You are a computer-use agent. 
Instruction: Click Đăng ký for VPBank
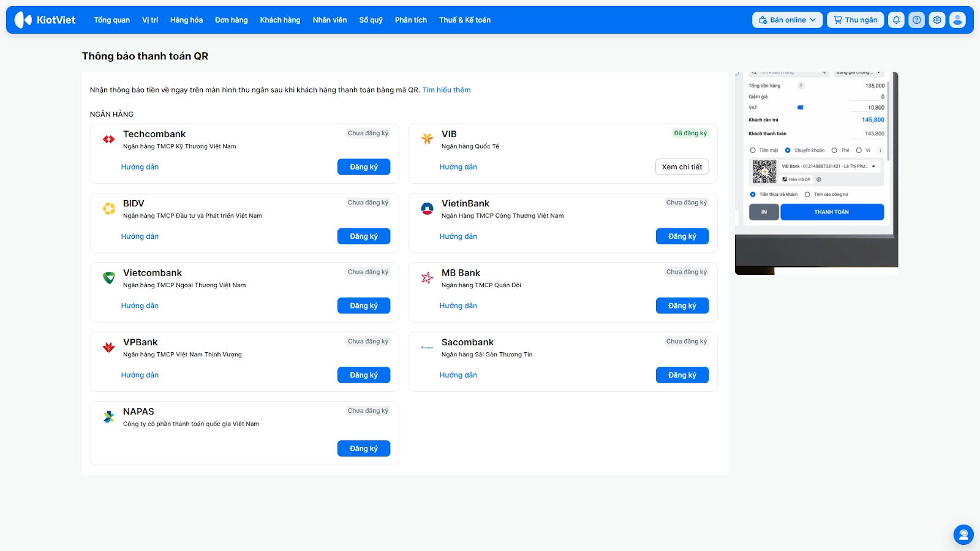(x=364, y=375)
